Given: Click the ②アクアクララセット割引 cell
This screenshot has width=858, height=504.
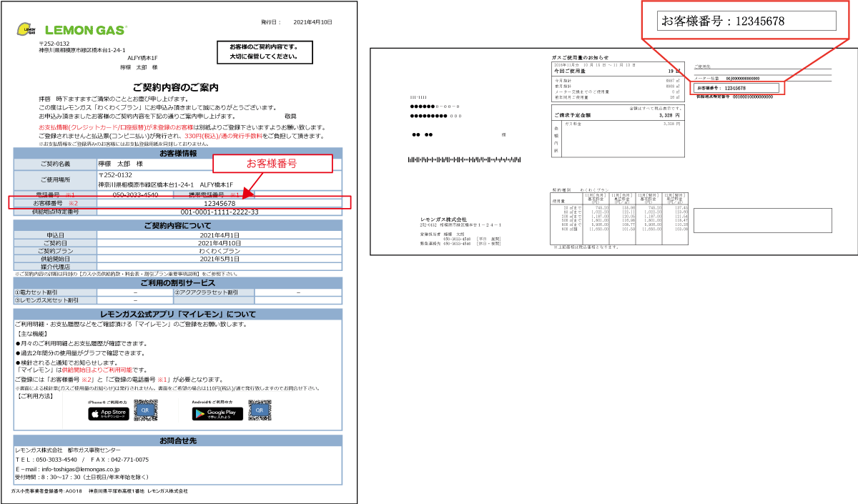Looking at the screenshot, I should point(213,292).
